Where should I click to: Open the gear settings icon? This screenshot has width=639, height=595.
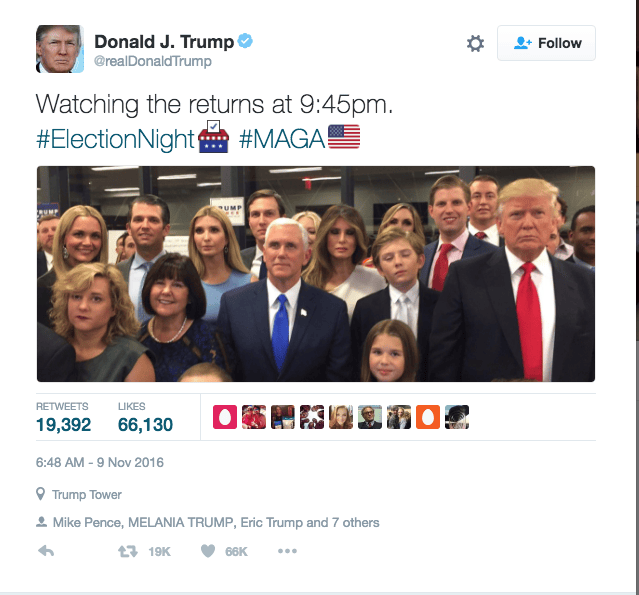point(475,43)
